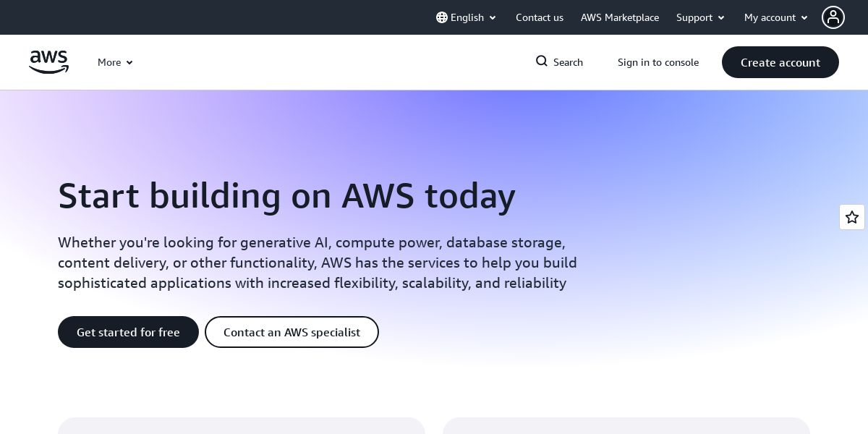This screenshot has height=434, width=868.
Task: Expand the English language dropdown
Action: click(467, 17)
